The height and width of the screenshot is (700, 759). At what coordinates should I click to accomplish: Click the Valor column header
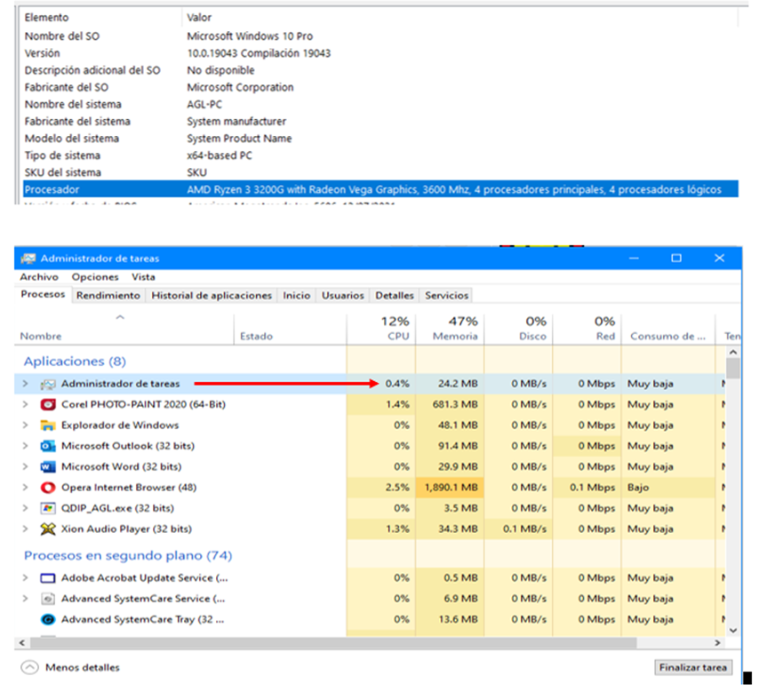(x=459, y=18)
